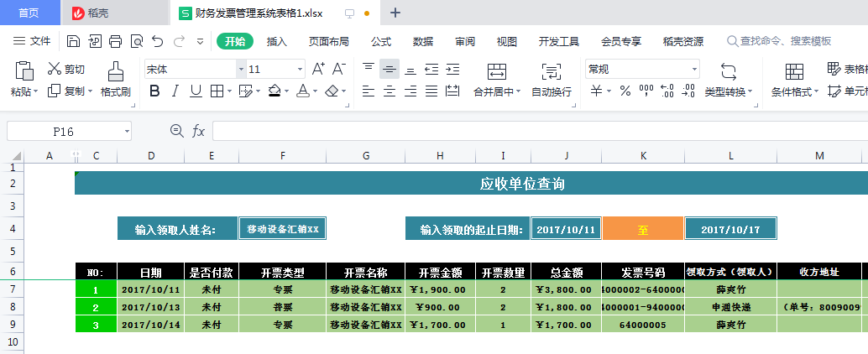This screenshot has width=868, height=354.
Task: Expand the Name Box P16 dropdown arrow
Action: click(127, 131)
